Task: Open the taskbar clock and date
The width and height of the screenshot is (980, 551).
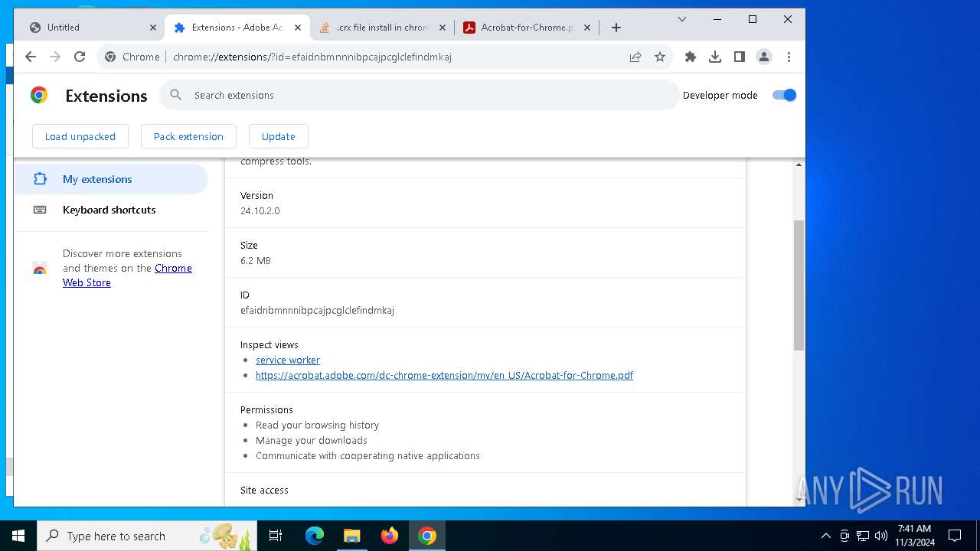Action: click(915, 536)
